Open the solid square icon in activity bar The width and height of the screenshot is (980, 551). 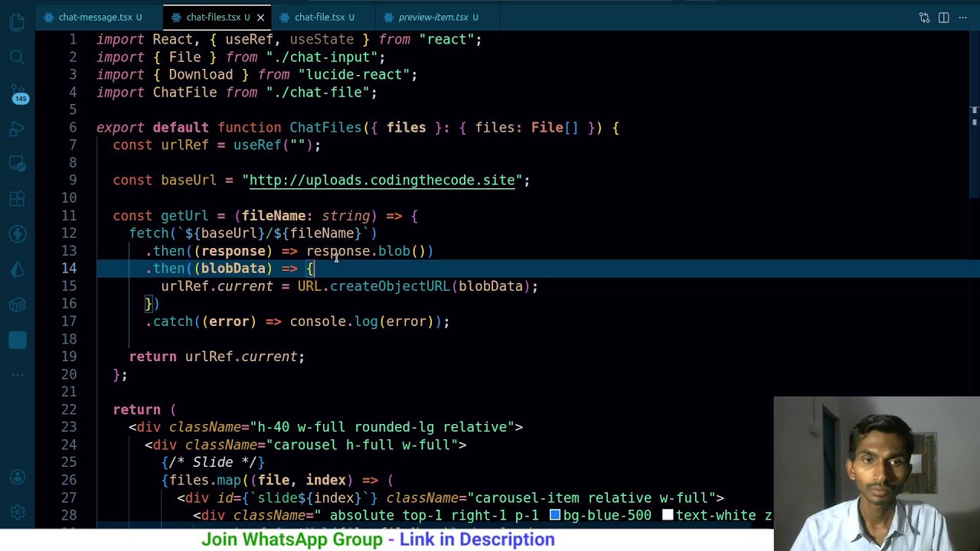click(x=17, y=340)
